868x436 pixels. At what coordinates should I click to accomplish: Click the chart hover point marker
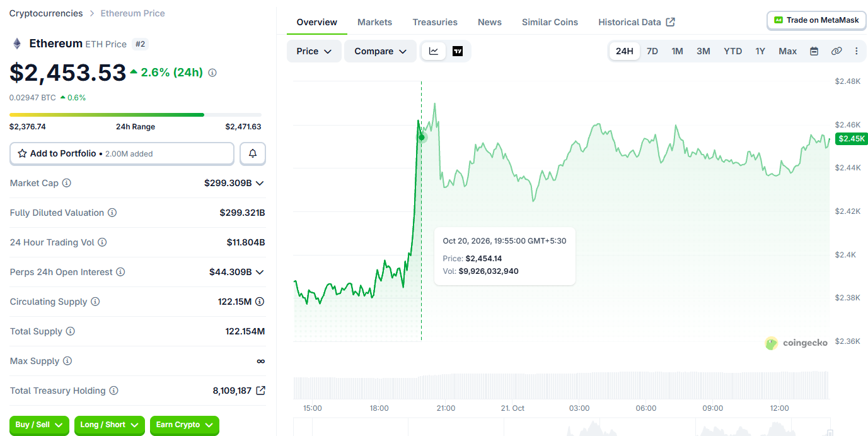[x=422, y=137]
